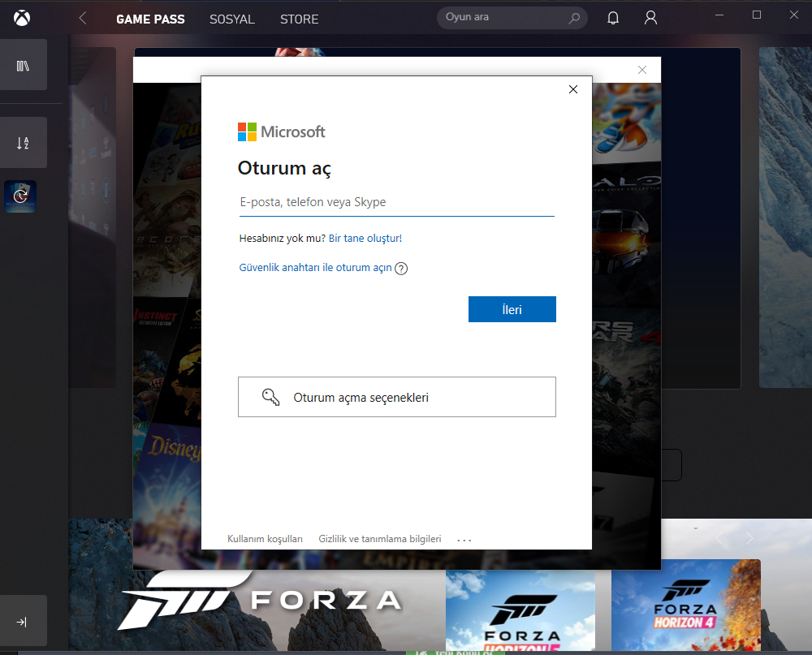Click the İleri button
Image resolution: width=812 pixels, height=655 pixels.
pyautogui.click(x=512, y=309)
